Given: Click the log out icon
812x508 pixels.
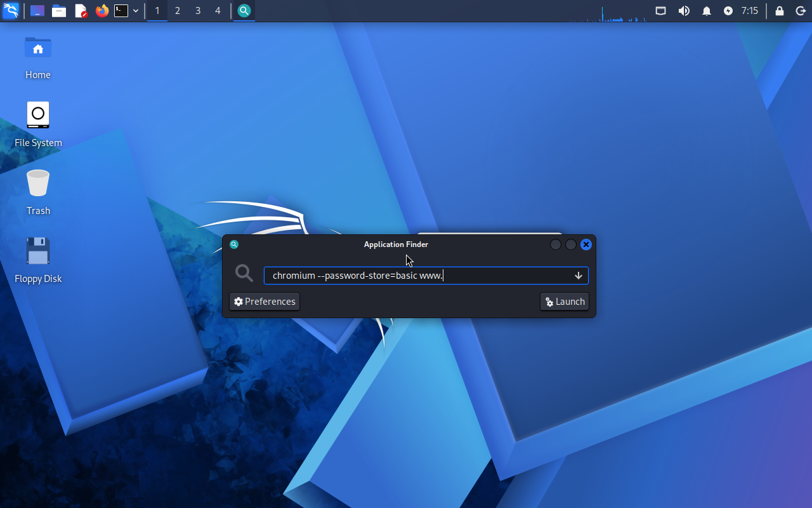Looking at the screenshot, I should pyautogui.click(x=801, y=11).
